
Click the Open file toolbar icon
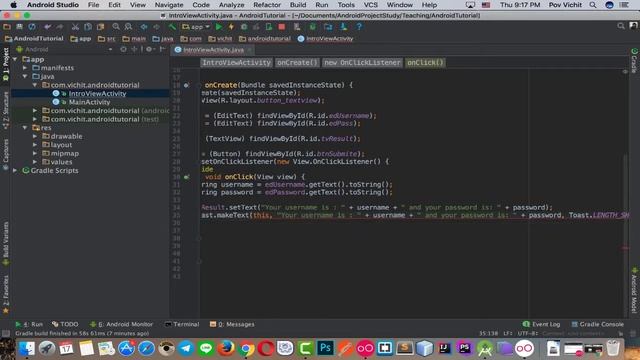point(7,27)
